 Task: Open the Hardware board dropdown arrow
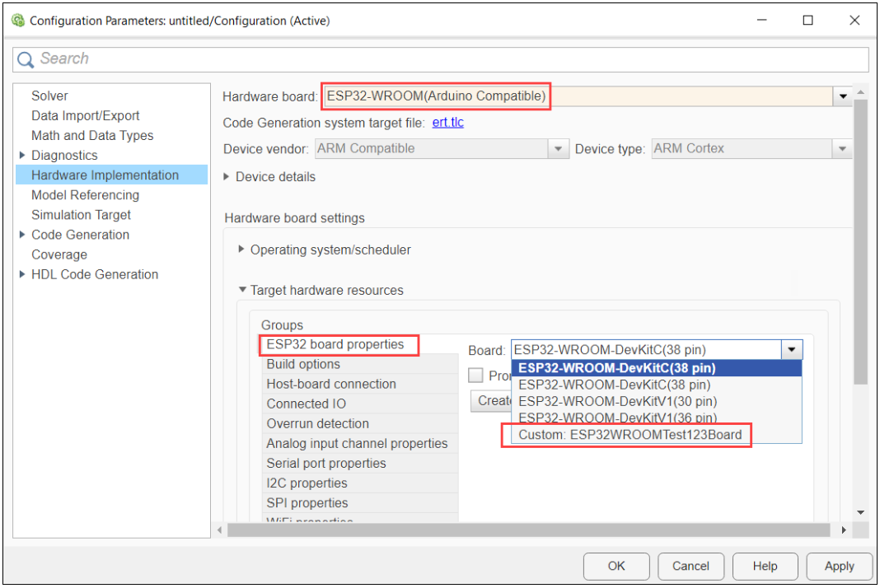(843, 97)
